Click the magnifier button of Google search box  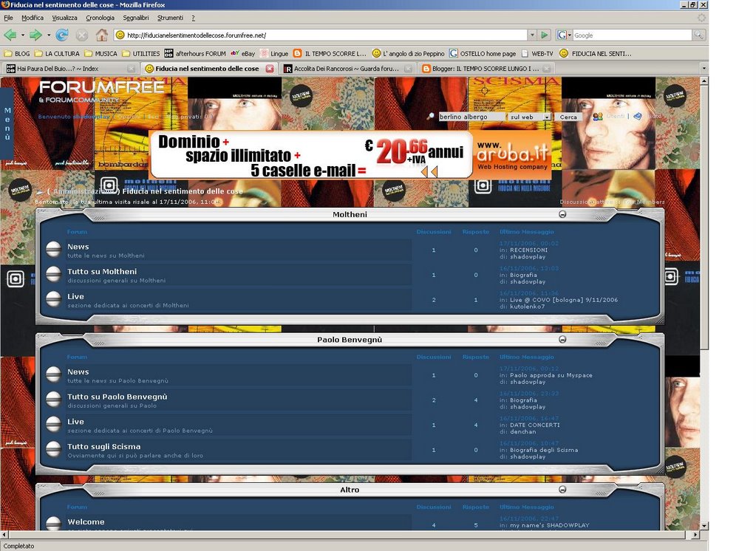point(698,35)
